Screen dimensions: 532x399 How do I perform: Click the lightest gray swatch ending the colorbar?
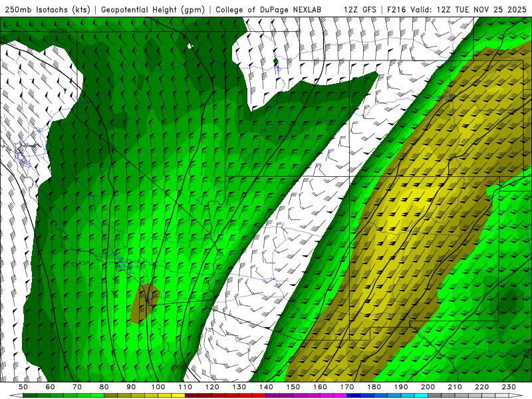point(502,396)
